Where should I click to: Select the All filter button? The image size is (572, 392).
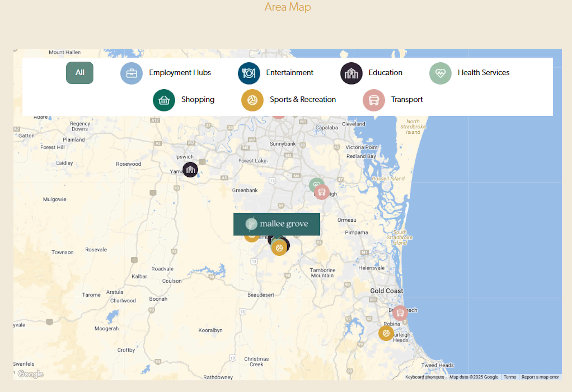pos(80,73)
